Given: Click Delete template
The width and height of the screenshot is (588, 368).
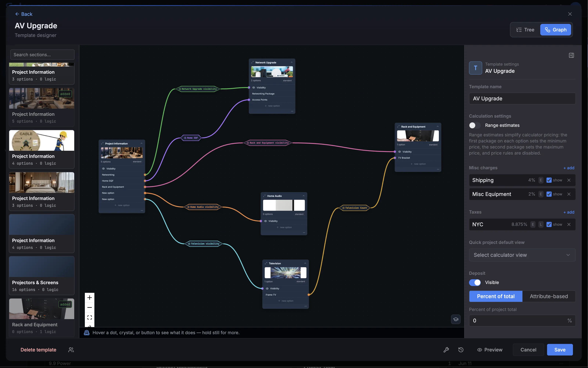Looking at the screenshot, I should click(38, 350).
